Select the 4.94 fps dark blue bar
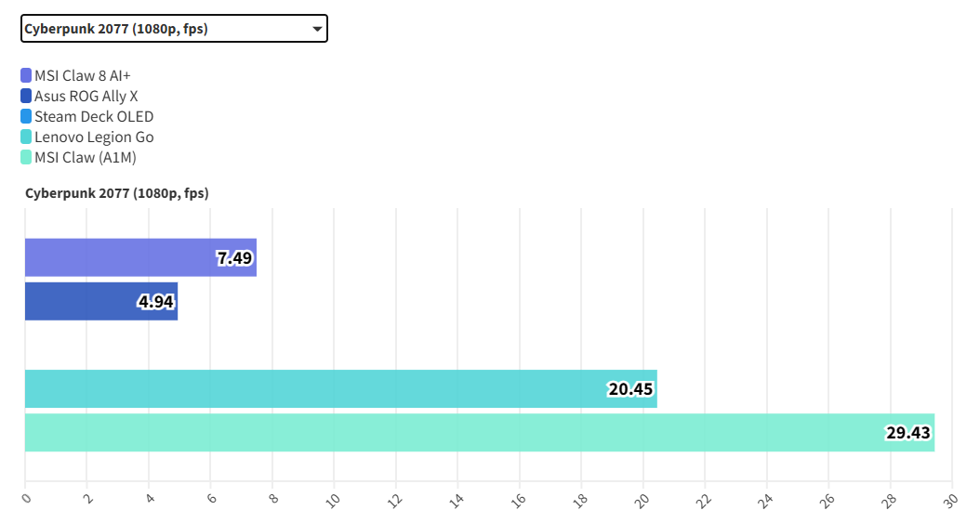 82,301
